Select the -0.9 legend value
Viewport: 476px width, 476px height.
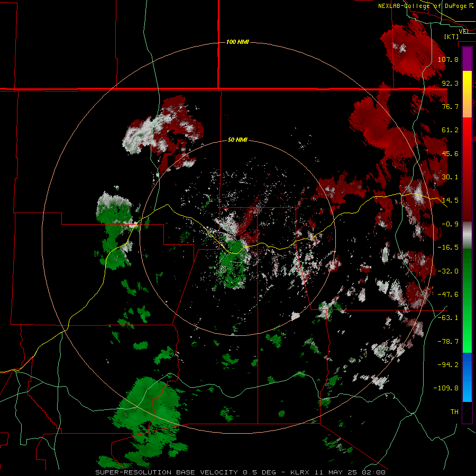(x=450, y=224)
